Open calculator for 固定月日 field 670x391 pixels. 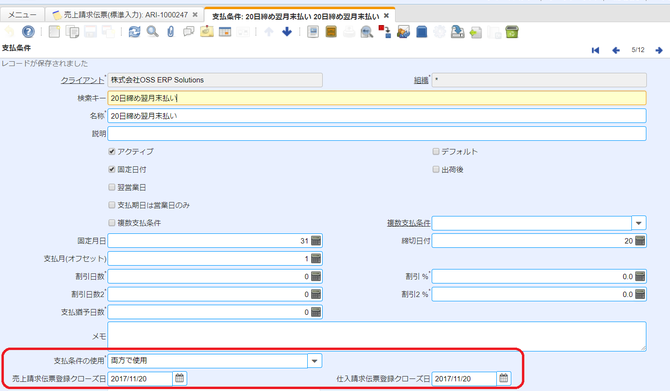point(316,241)
